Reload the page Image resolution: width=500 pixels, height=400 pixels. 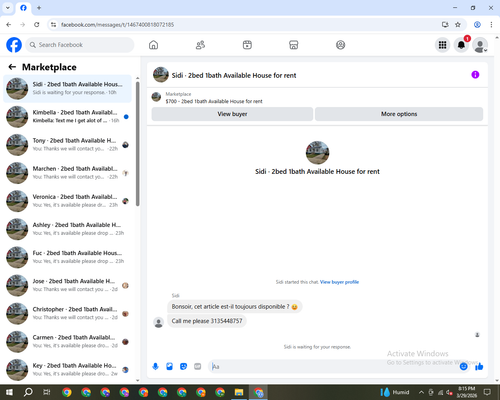[x=37, y=25]
